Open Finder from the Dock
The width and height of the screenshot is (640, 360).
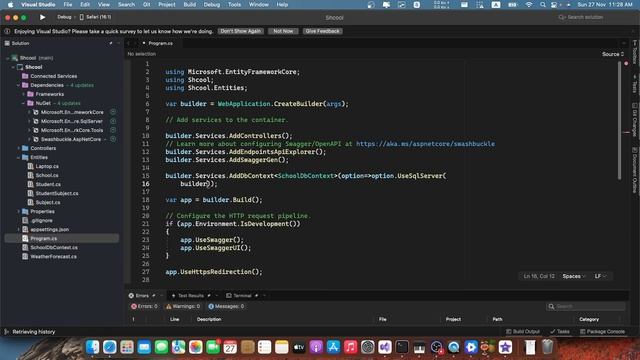(x=93, y=347)
